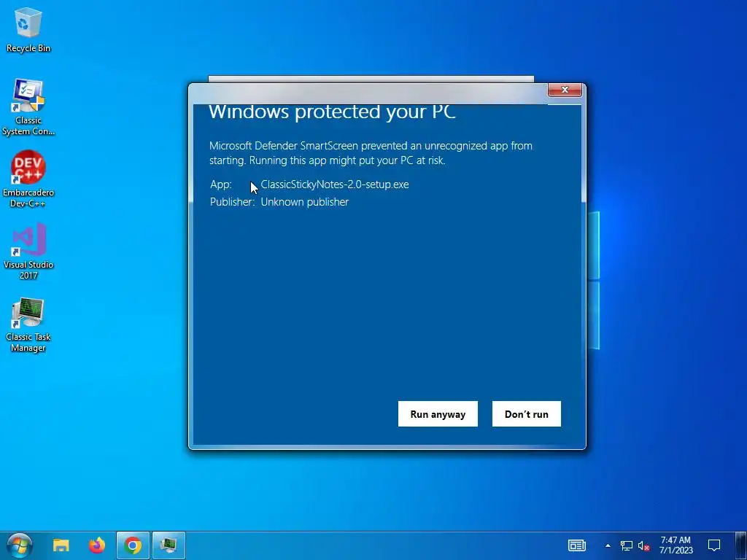The width and height of the screenshot is (747, 560).
Task: Activate the installer item in taskbar
Action: click(169, 545)
